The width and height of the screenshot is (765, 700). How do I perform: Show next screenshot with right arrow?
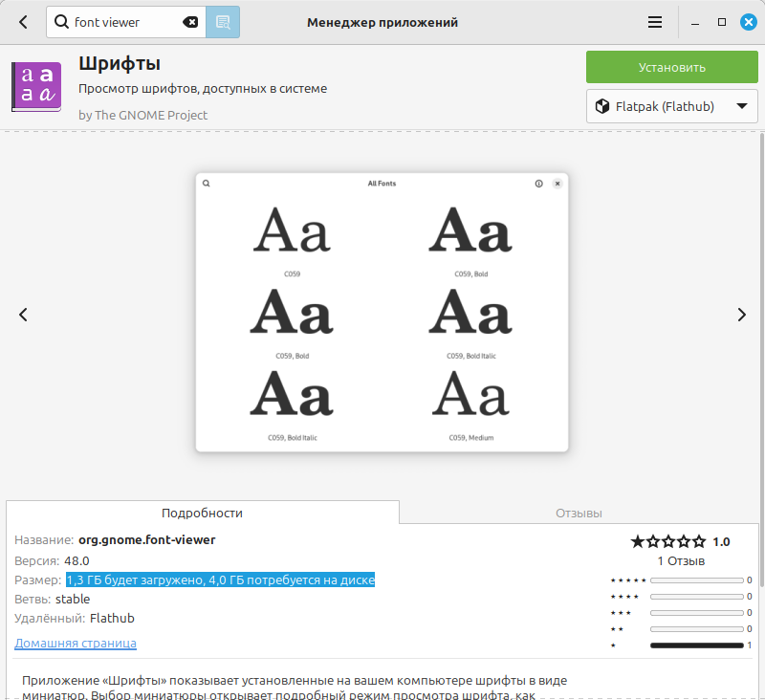point(741,315)
